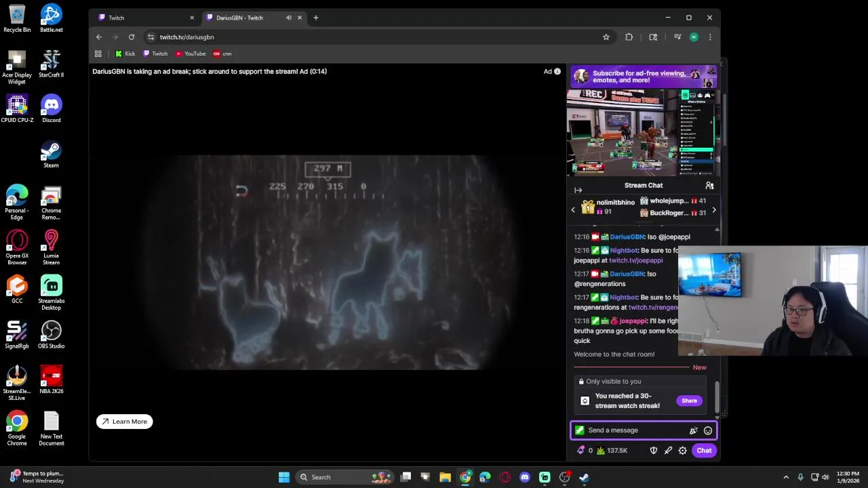Viewport: 868px width, 488px height.
Task: Open the Chrome apps grid shortcut
Action: pos(98,54)
